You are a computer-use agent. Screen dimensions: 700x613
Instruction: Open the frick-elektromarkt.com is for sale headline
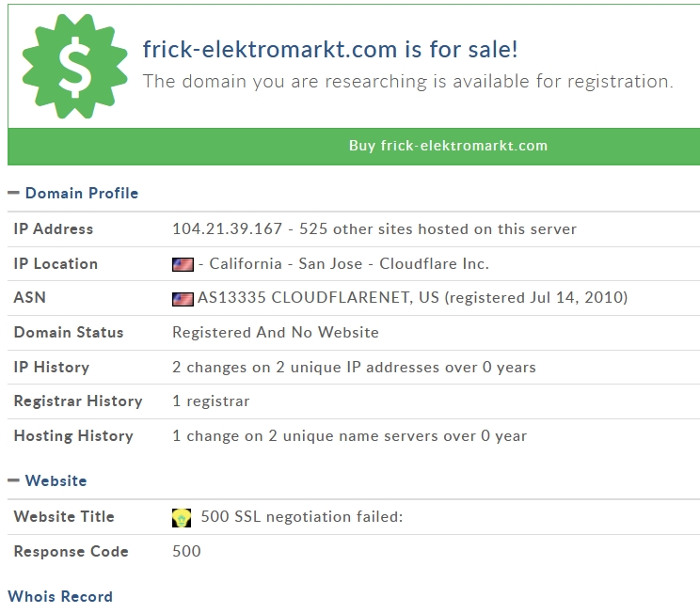(x=330, y=49)
